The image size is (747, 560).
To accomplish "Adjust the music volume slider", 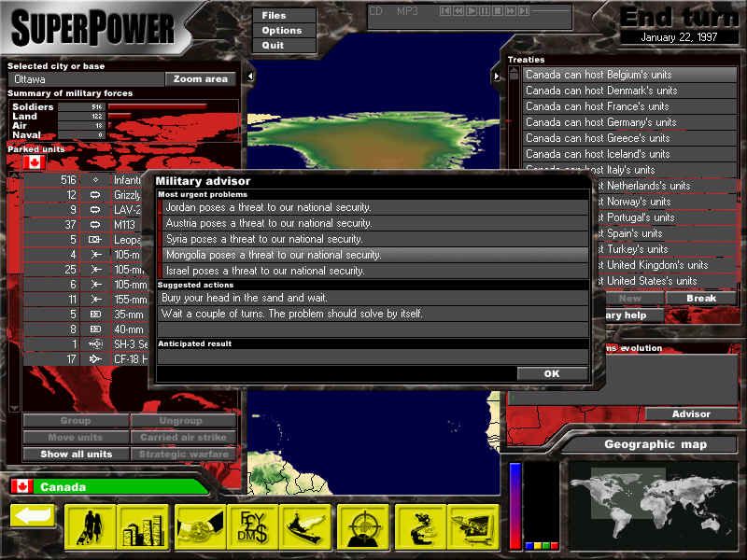I will point(551,10).
